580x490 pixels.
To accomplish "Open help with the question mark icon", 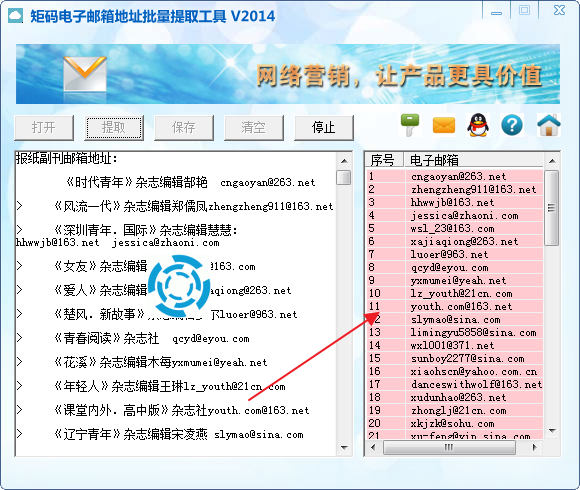I will (512, 125).
